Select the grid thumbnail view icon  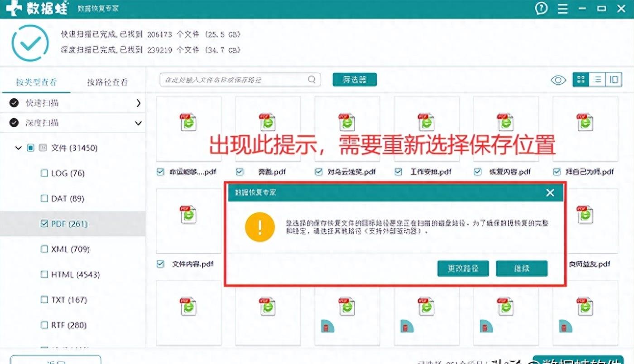click(x=581, y=79)
